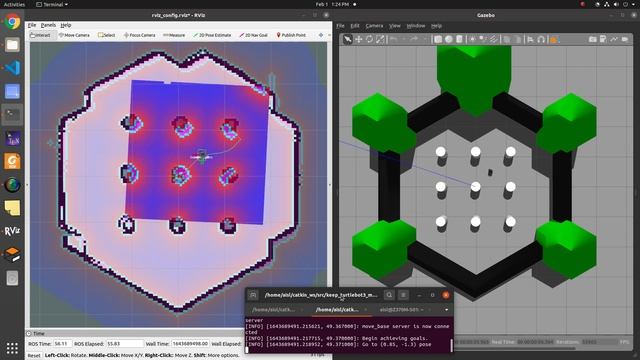640x360 pixels.
Task: Open new tab icon in terminal title bar
Action: coord(253,295)
